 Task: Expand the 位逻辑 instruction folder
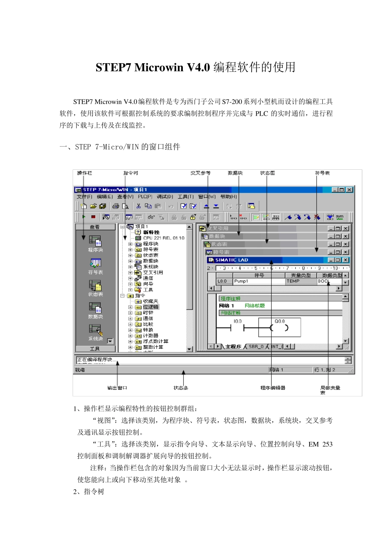tap(130, 307)
